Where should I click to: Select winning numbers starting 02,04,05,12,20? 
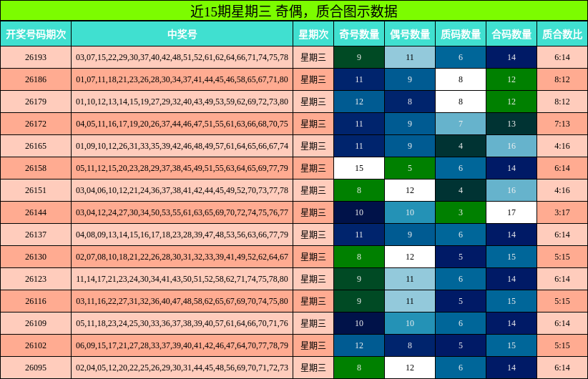[x=182, y=368]
